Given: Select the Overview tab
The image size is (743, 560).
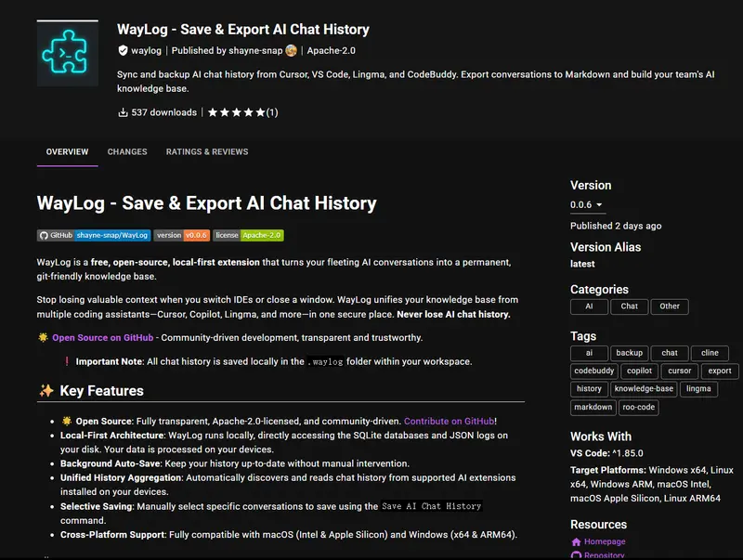Looking at the screenshot, I should pyautogui.click(x=67, y=151).
